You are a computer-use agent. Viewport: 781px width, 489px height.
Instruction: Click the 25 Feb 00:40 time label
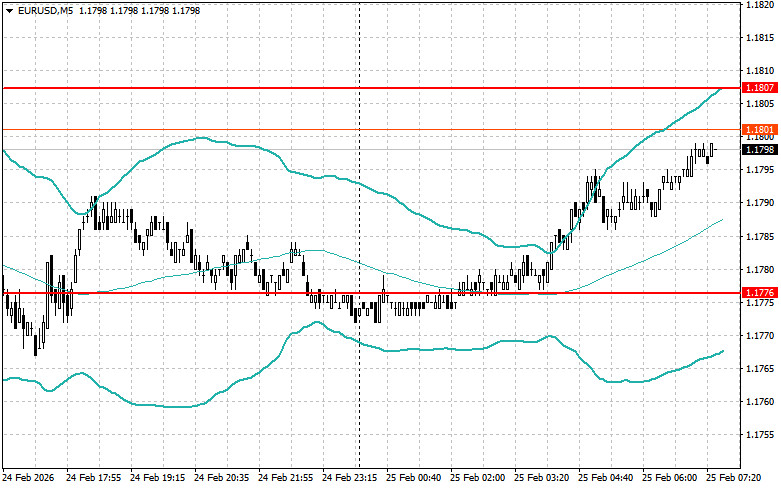pos(413,478)
